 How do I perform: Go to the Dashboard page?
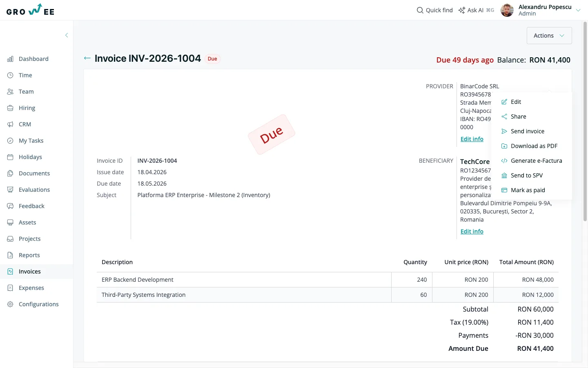(x=33, y=59)
